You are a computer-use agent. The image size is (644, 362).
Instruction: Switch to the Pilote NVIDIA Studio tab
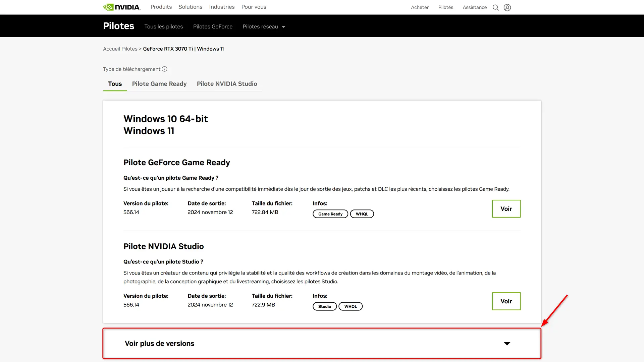227,84
